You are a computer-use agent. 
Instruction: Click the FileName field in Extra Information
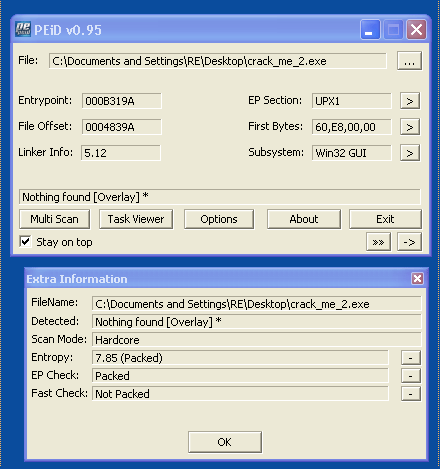tap(257, 304)
